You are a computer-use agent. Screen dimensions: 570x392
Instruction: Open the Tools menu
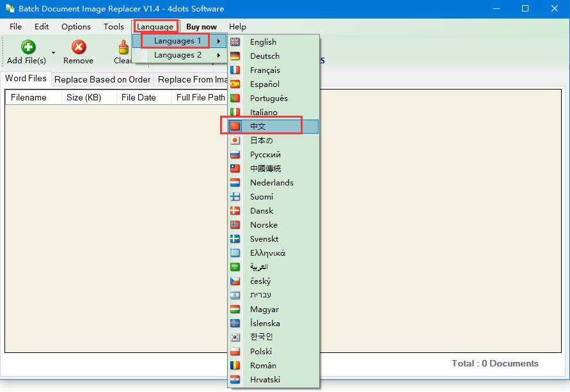[114, 26]
